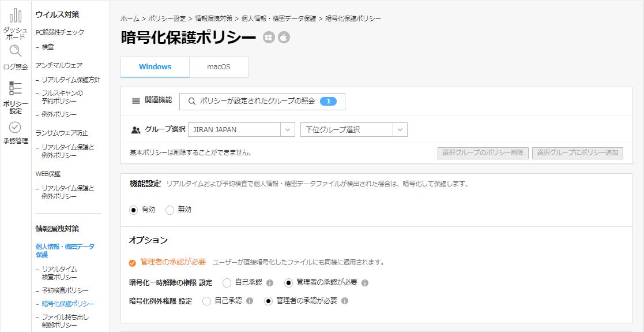The image size is (644, 332).
Task: Switch to the macOS tab
Action: 219,67
